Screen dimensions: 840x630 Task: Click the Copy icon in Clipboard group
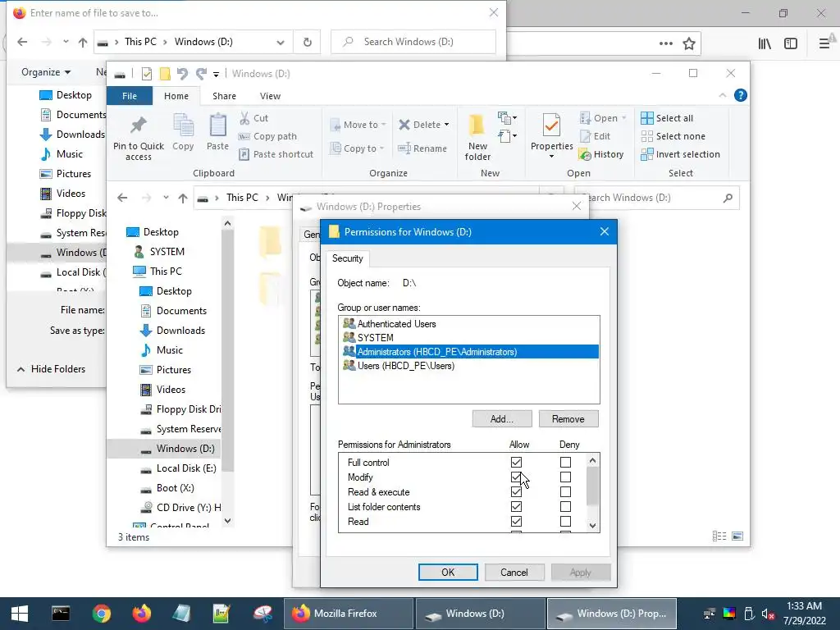(x=183, y=126)
